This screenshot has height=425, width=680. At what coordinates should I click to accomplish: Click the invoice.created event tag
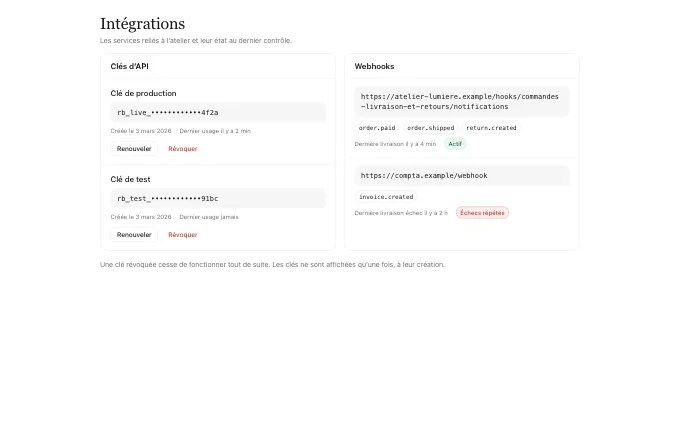coord(386,197)
